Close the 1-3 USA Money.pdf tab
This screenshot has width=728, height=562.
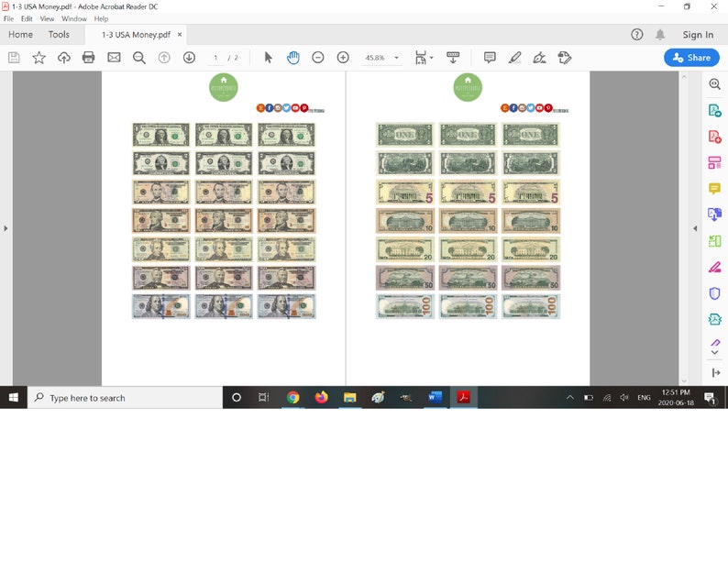(180, 34)
